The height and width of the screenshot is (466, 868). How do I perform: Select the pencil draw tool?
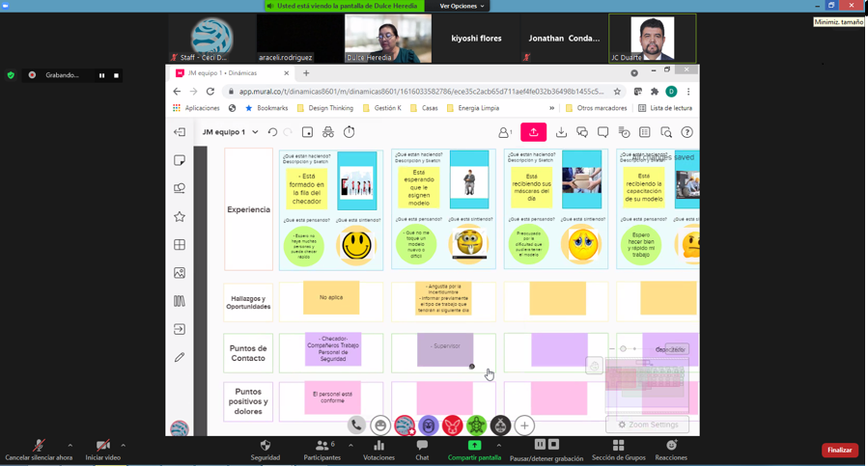pyautogui.click(x=180, y=357)
